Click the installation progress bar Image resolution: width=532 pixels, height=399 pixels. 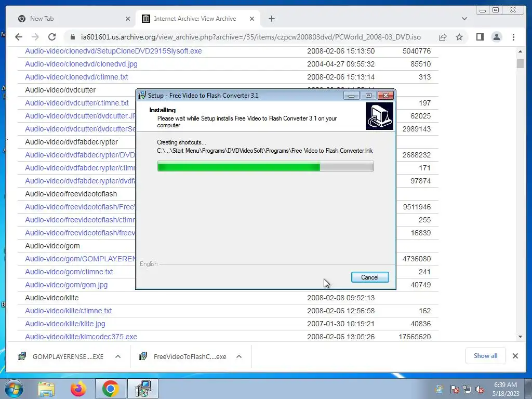265,166
